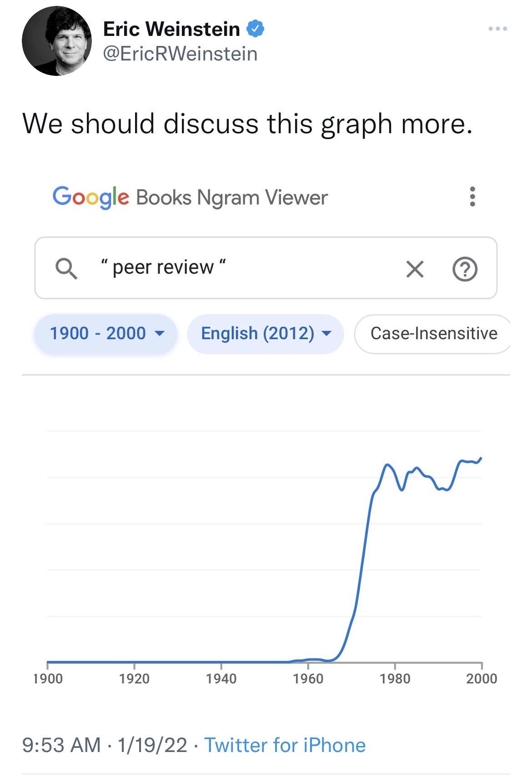Click the Books Ngram Viewer title
Image resolution: width=532 pixels, height=782 pixels.
[231, 197]
